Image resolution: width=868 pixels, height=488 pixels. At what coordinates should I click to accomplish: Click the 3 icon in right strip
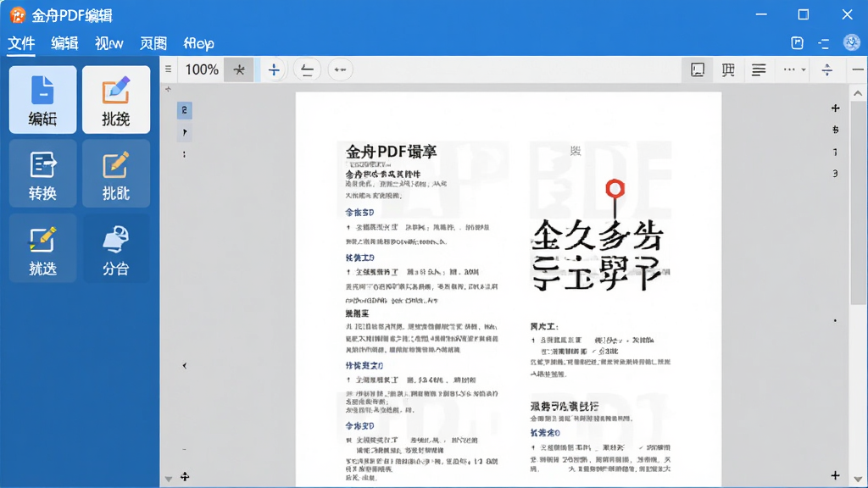tap(835, 174)
